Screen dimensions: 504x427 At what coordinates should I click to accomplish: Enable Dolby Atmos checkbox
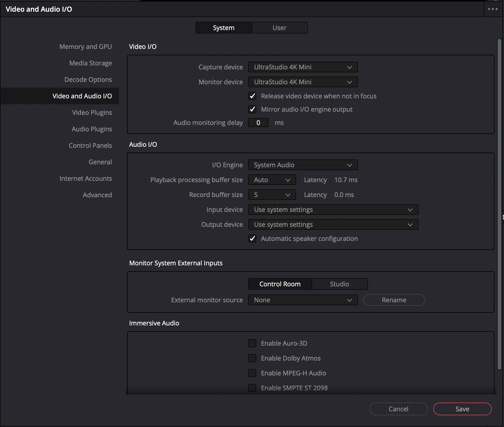(x=252, y=358)
